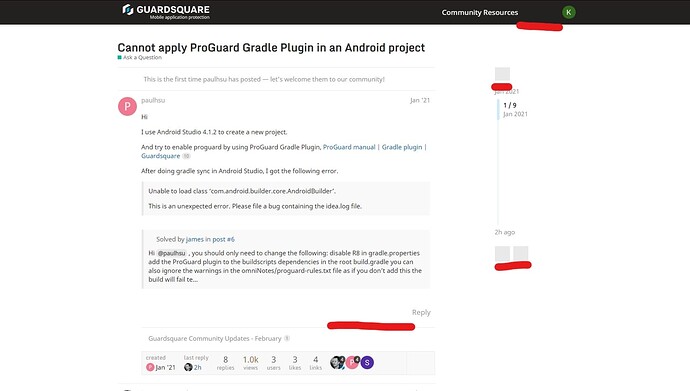
Task: Click the 1.0k views count
Action: click(251, 362)
